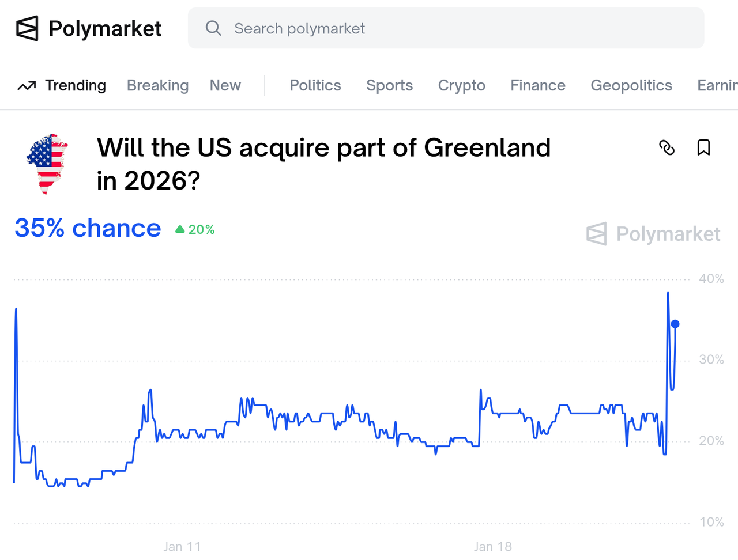738x560 pixels.
Task: Click the Greenland US flag thumbnail
Action: [47, 164]
